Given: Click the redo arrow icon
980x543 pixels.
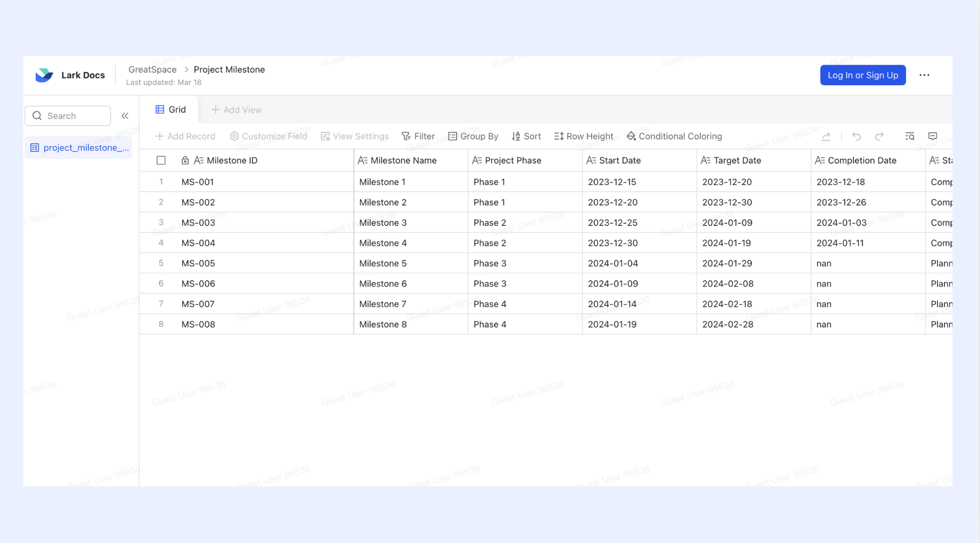Looking at the screenshot, I should [x=879, y=136].
